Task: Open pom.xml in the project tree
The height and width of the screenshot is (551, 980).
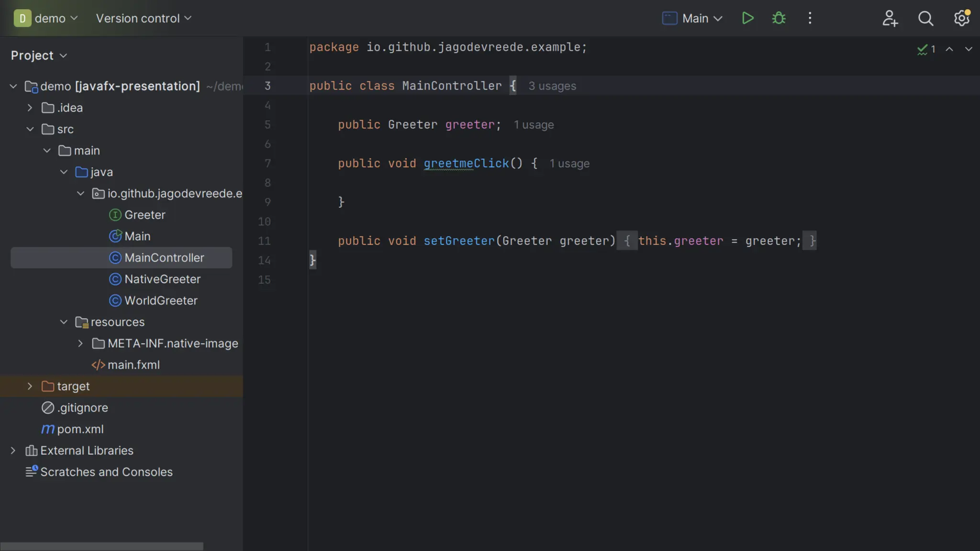Action: [80, 429]
